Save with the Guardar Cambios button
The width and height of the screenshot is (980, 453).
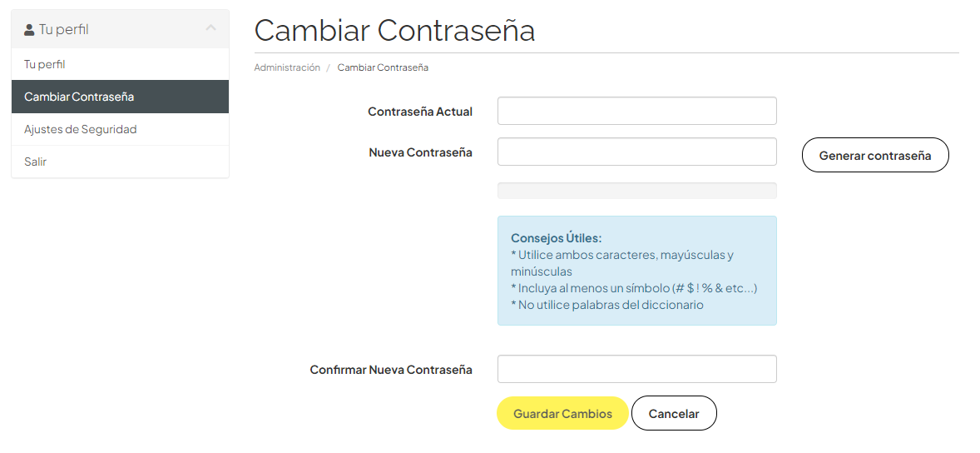pyautogui.click(x=562, y=413)
